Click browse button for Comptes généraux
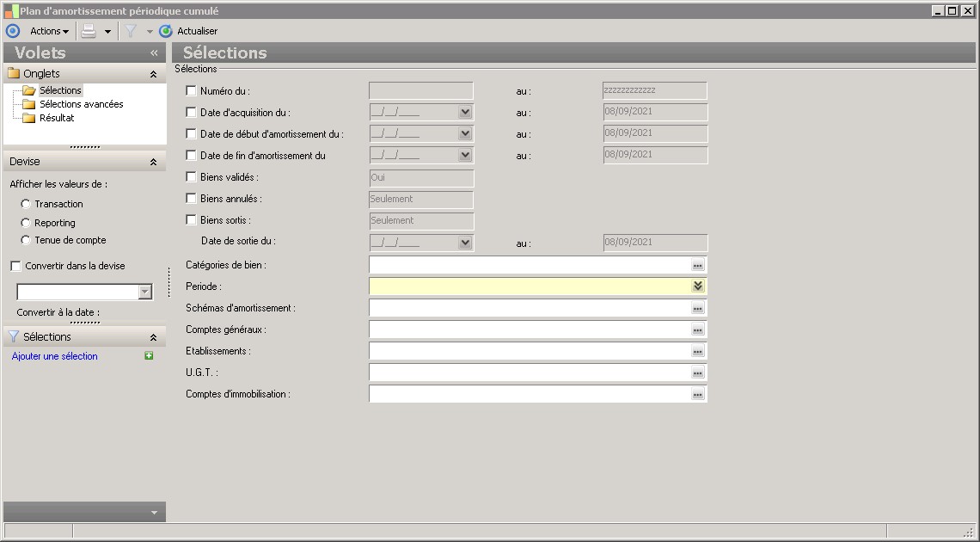This screenshot has height=542, width=980. pyautogui.click(x=697, y=330)
